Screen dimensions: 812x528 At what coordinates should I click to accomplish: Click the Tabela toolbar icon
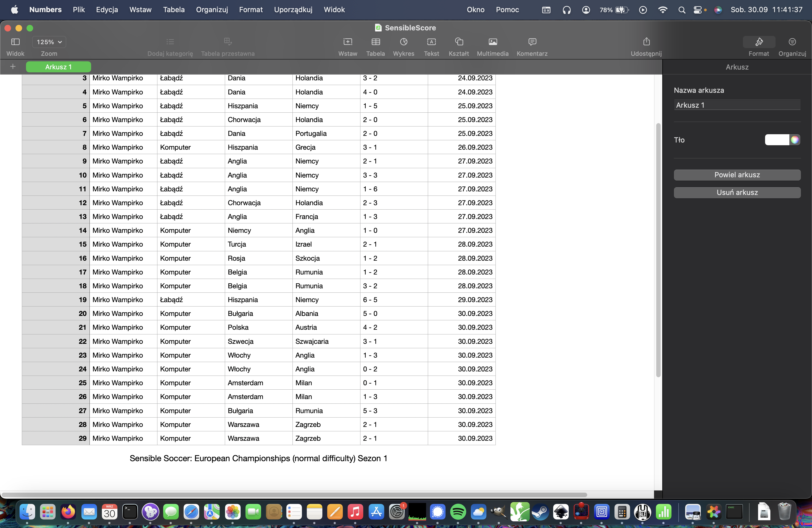(x=375, y=42)
